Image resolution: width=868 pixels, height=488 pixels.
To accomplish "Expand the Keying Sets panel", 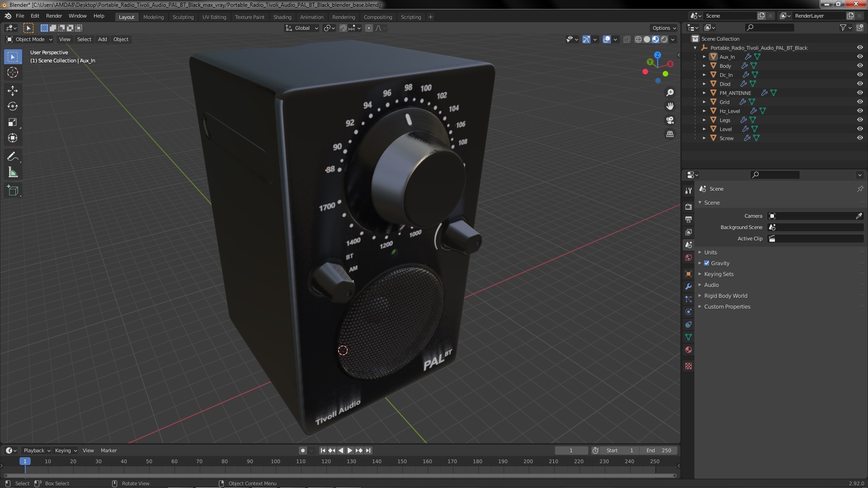I will tap(718, 274).
